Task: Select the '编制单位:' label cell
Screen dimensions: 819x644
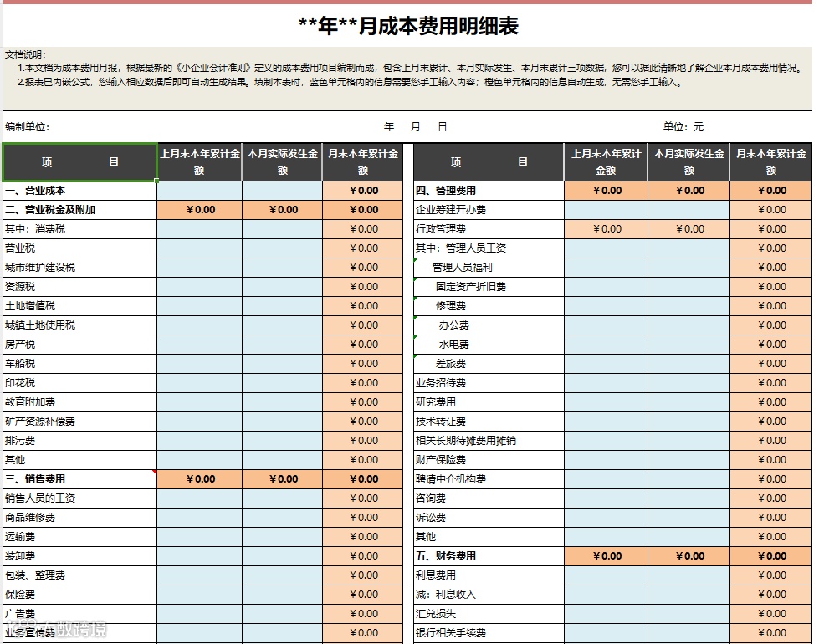Action: pyautogui.click(x=27, y=127)
